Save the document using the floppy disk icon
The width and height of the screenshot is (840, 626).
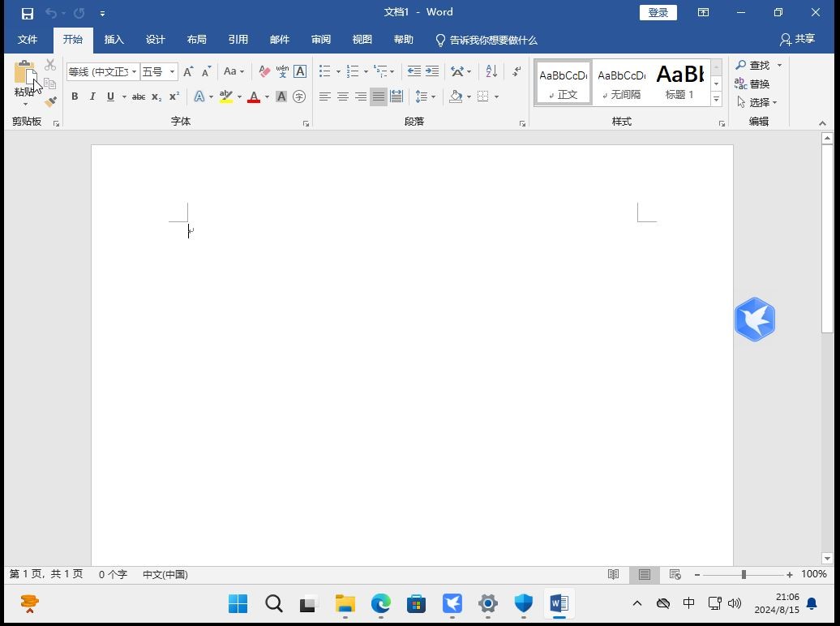pos(27,13)
